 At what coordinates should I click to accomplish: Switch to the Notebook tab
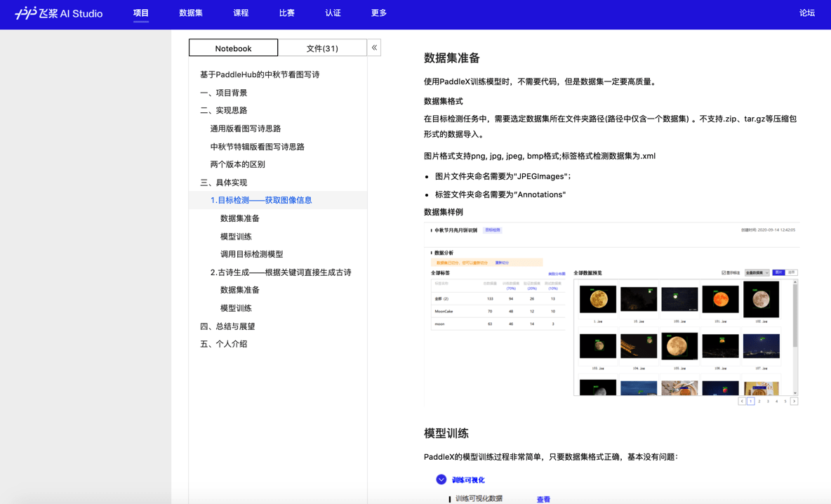[233, 48]
